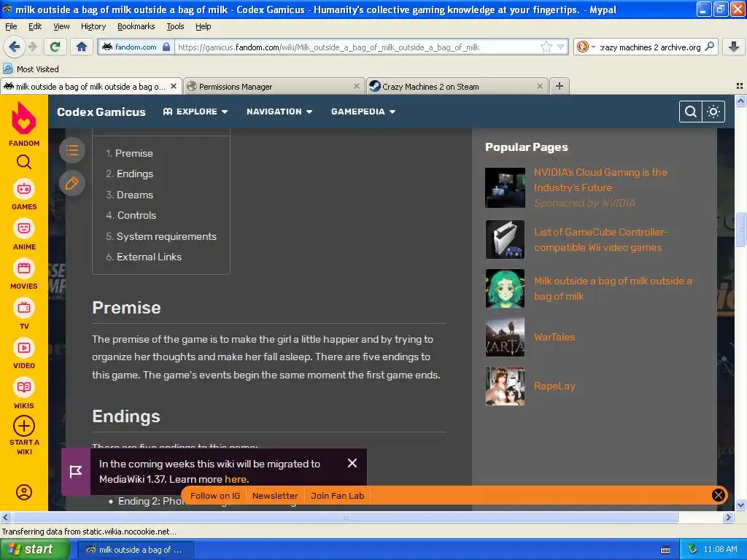
Task: Click the browser Forward arrow button
Action: (x=32, y=47)
